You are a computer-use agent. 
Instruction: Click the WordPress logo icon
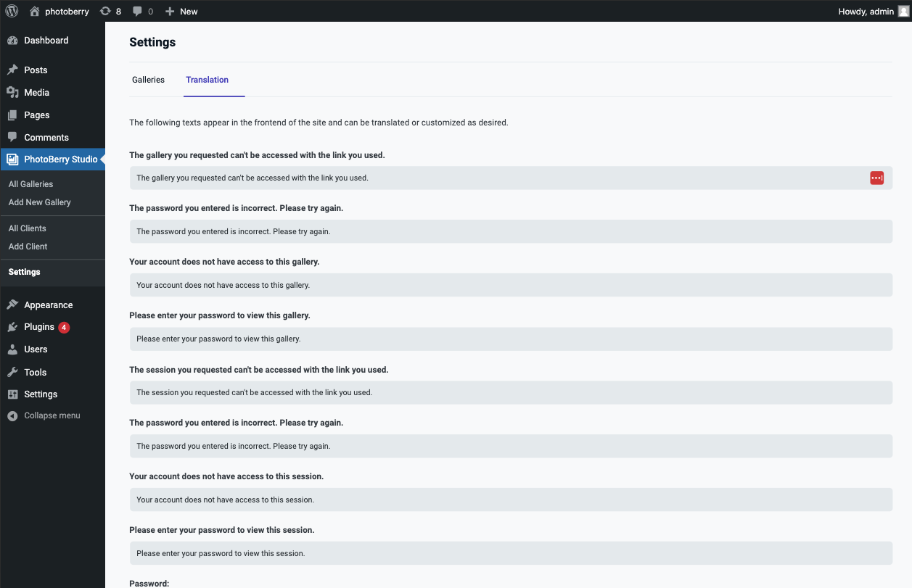click(x=12, y=11)
